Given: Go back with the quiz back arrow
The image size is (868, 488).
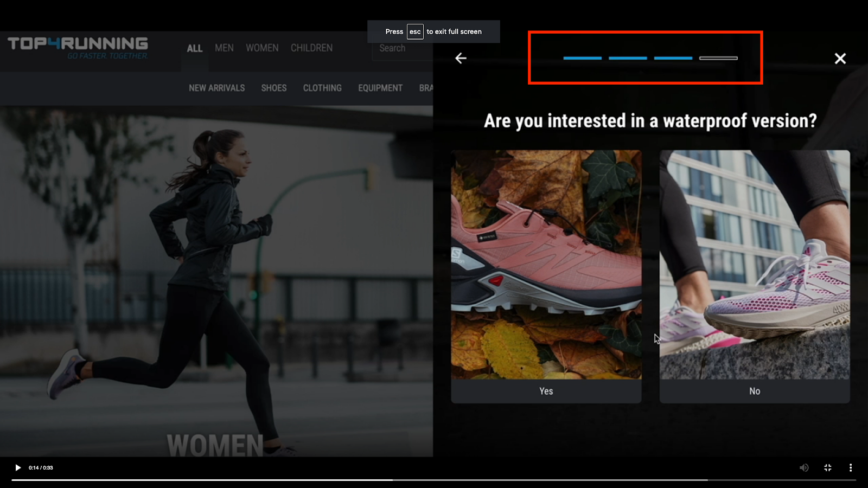Looking at the screenshot, I should (x=461, y=58).
